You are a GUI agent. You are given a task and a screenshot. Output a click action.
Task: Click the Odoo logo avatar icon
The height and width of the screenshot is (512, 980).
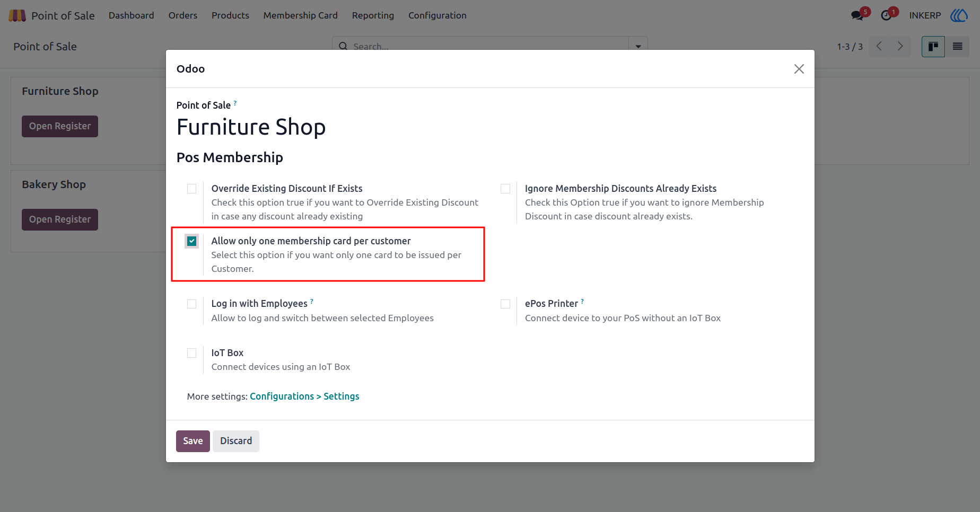pos(959,15)
